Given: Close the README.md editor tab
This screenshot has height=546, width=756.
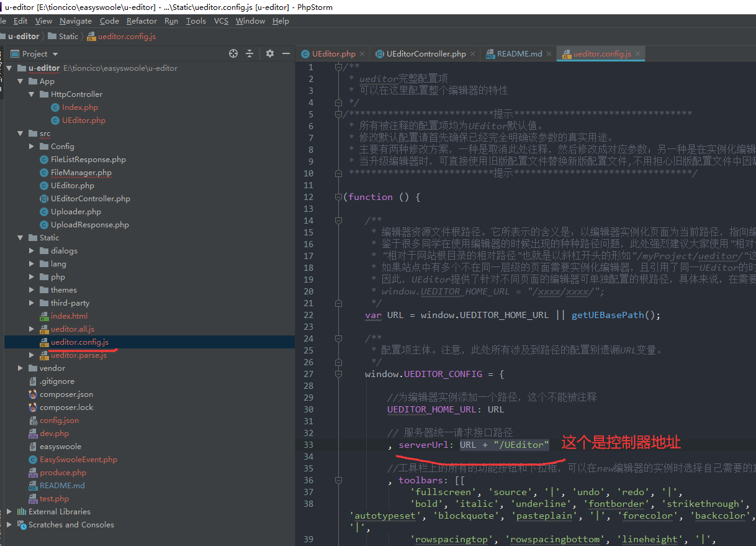Looking at the screenshot, I should pyautogui.click(x=549, y=54).
